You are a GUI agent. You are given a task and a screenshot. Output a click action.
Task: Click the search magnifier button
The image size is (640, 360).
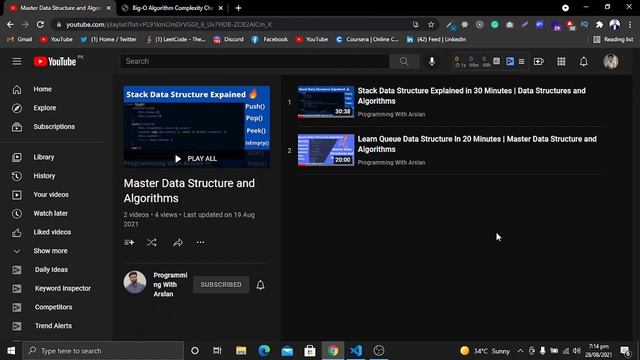pyautogui.click(x=404, y=61)
